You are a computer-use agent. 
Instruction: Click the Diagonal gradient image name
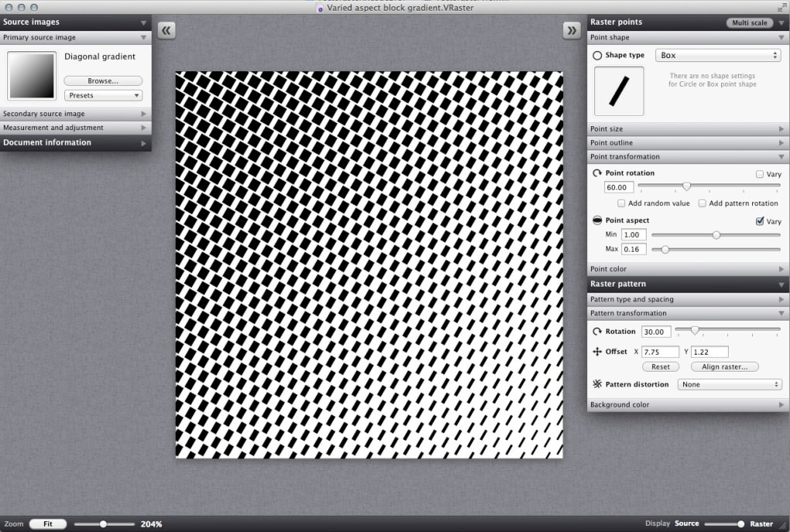100,57
